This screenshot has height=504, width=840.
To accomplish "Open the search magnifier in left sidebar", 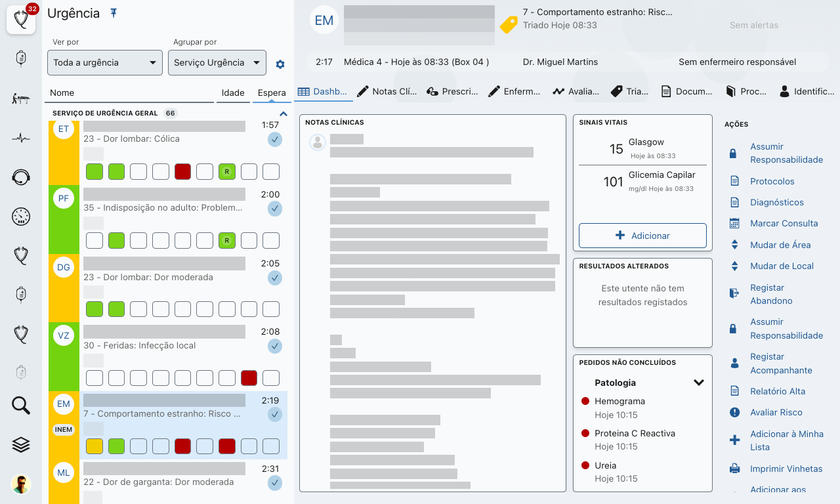I will pos(21,406).
